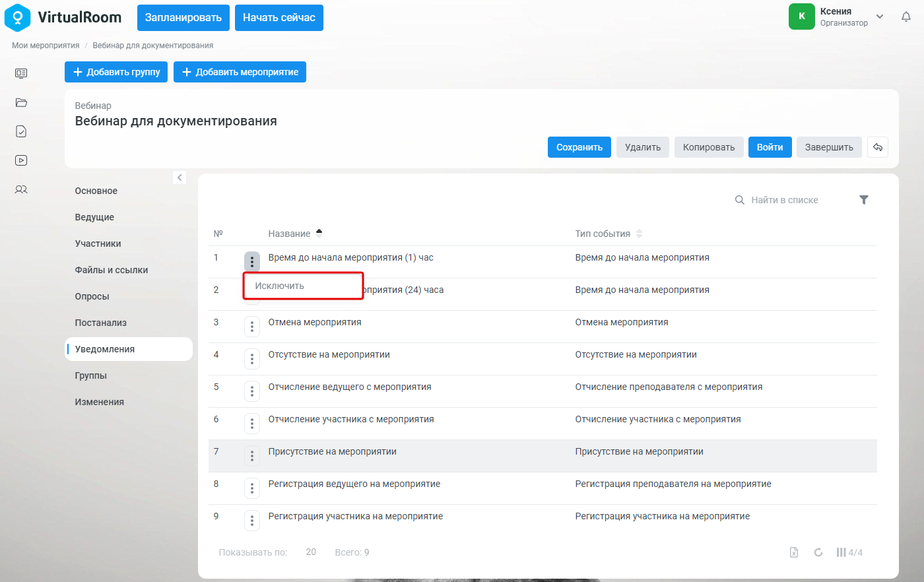Click the green user avatar K
The width and height of the screenshot is (924, 582).
(x=802, y=16)
